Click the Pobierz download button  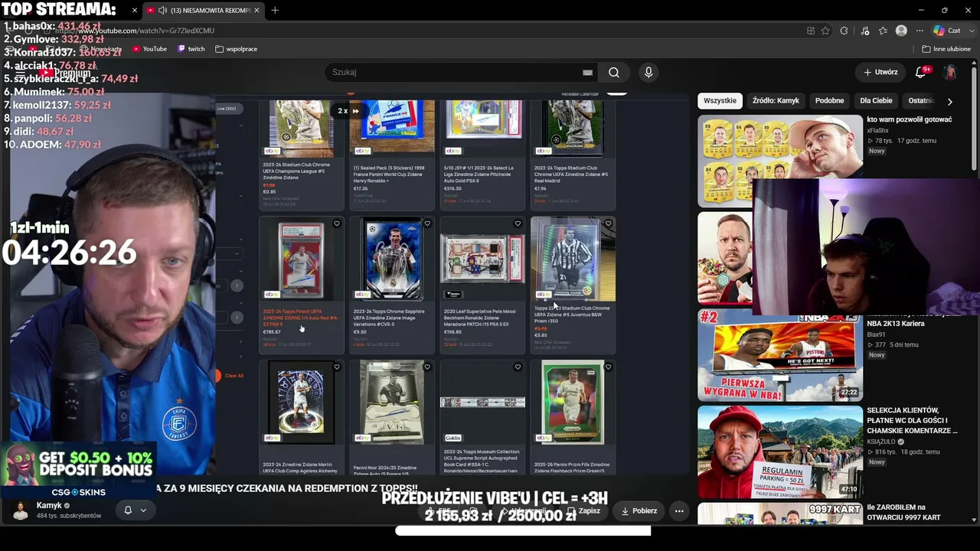(639, 510)
